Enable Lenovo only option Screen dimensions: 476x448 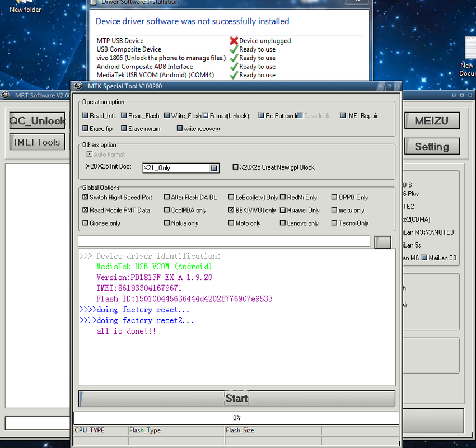pos(283,223)
